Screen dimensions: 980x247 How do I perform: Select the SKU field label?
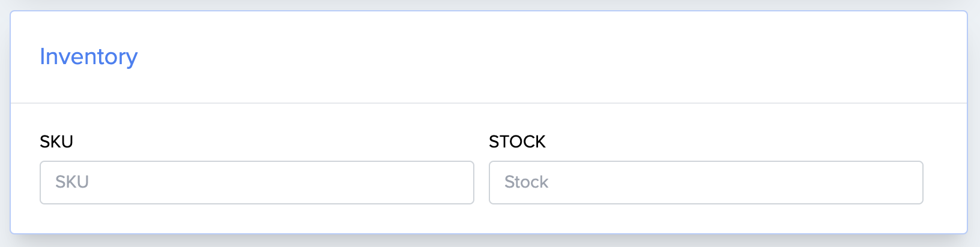point(56,142)
